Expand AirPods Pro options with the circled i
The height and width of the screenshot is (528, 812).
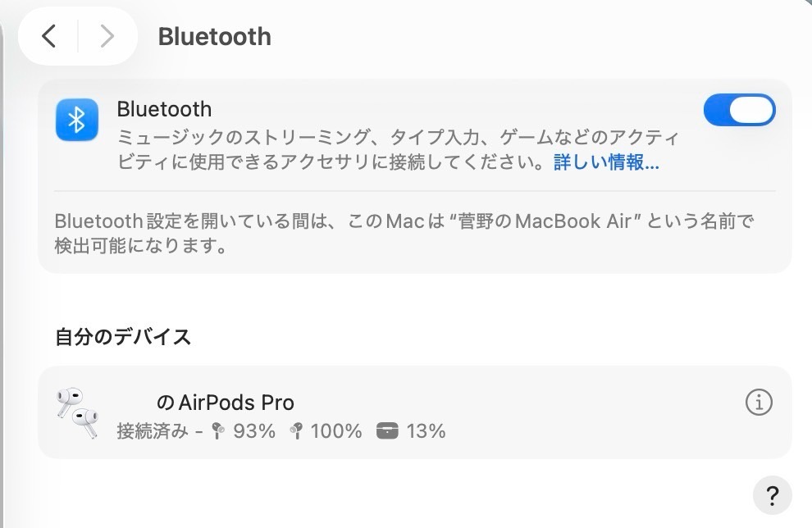tap(760, 402)
